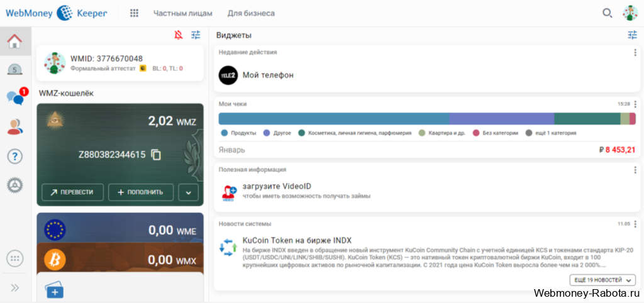Open widgets settings sliders icon
This screenshot has height=303, width=644.
[x=632, y=35]
